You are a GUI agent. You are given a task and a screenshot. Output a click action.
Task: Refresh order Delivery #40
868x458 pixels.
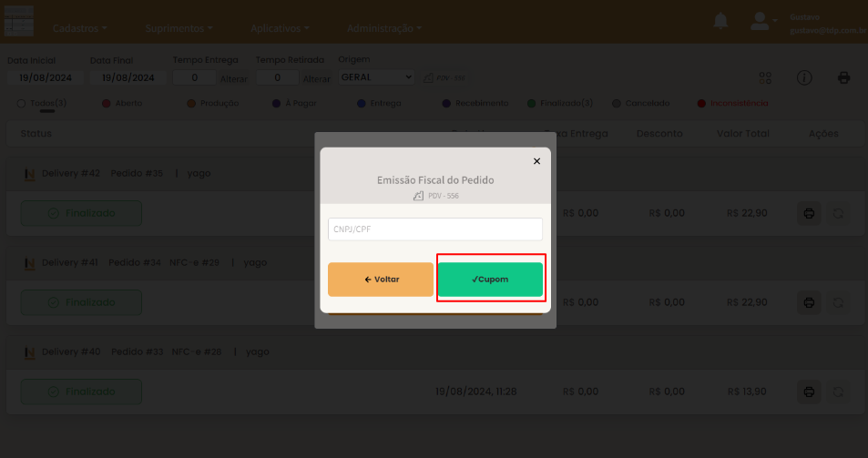tap(838, 392)
